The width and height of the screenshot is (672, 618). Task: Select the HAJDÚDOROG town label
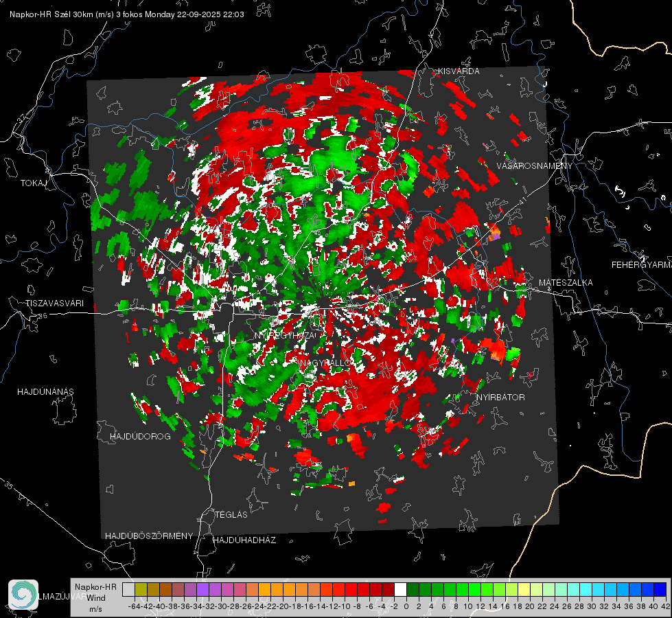140,436
